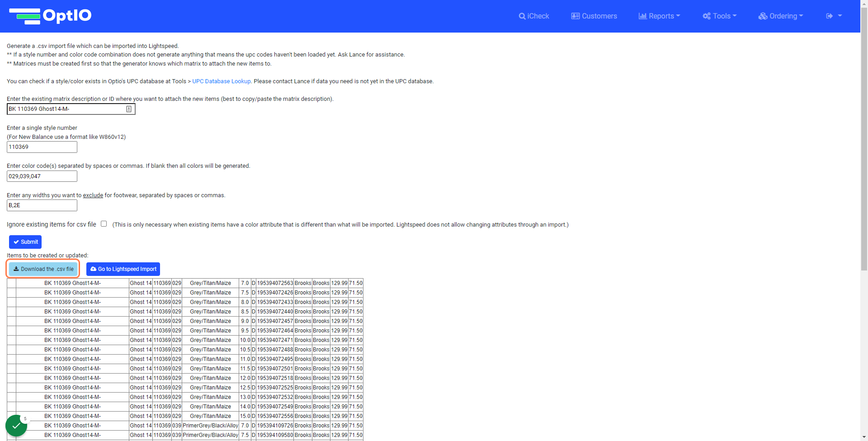This screenshot has height=441, width=868.
Task: Go to Lightspeed Import
Action: coord(123,269)
